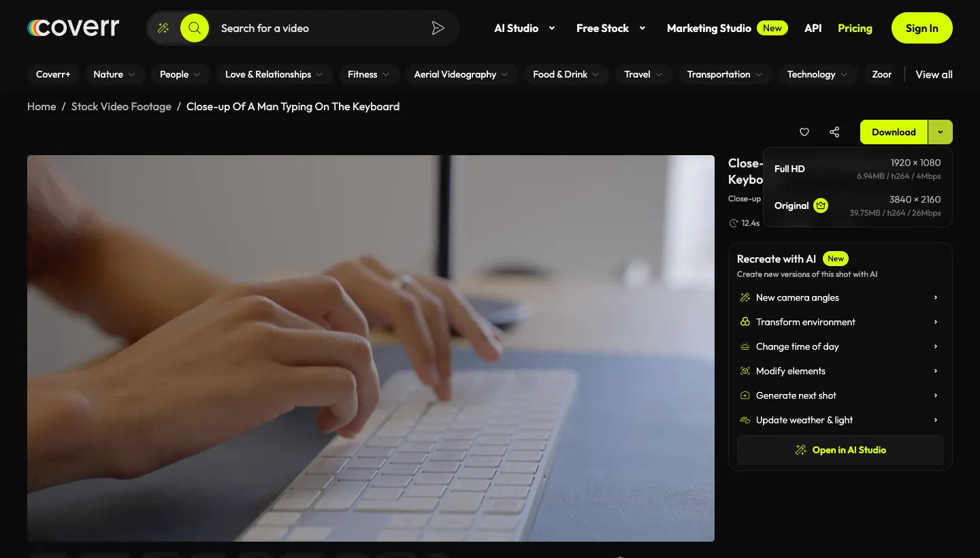
Task: Choose Update weather & light option
Action: 840,420
